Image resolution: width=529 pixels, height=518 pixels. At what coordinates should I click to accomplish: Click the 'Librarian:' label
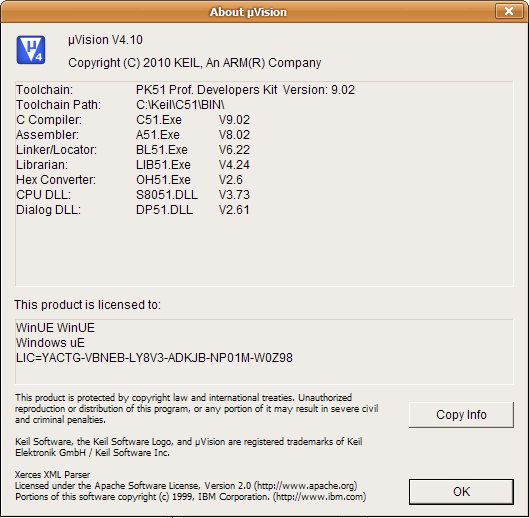point(42,165)
